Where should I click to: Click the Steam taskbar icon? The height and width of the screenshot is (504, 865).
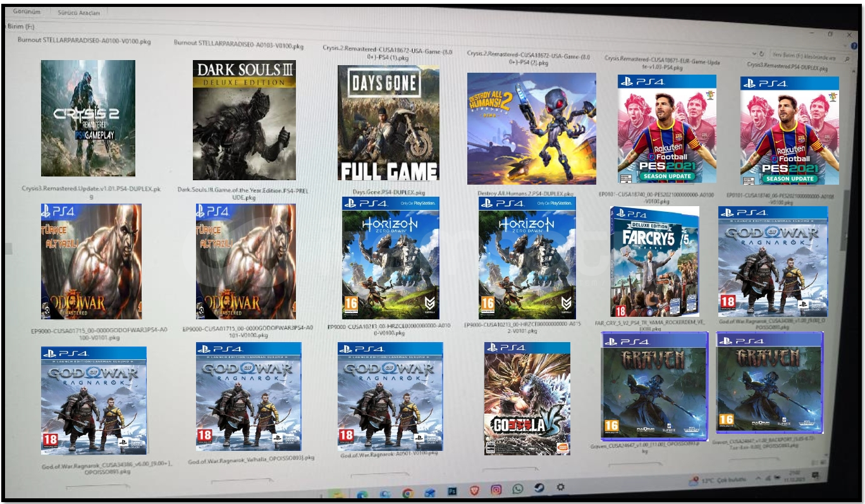click(539, 488)
